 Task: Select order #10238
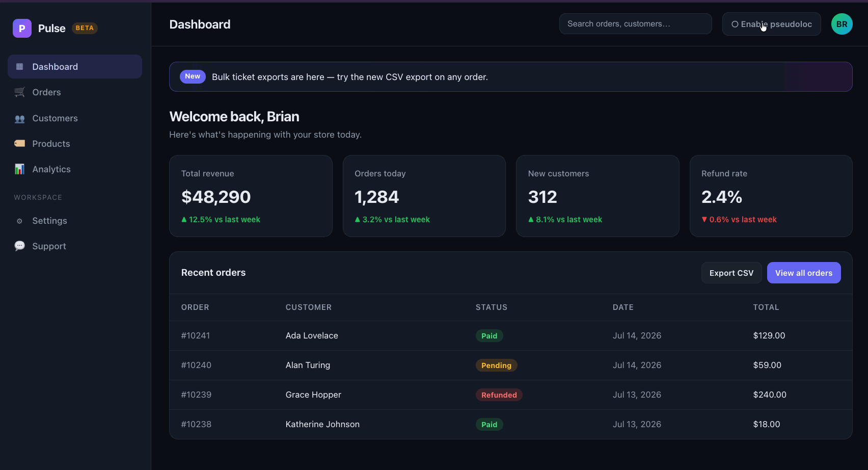coord(196,424)
